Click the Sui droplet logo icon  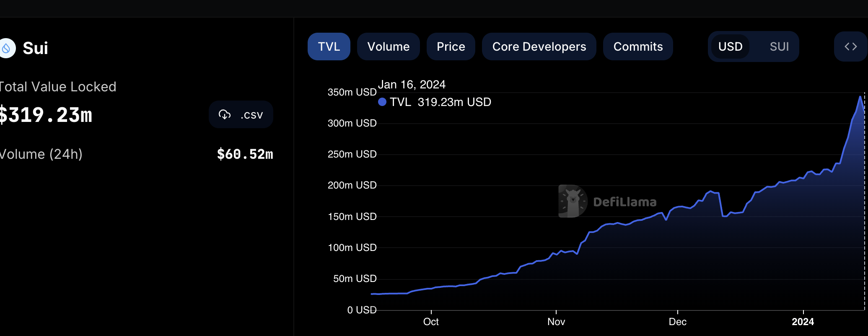(6, 48)
